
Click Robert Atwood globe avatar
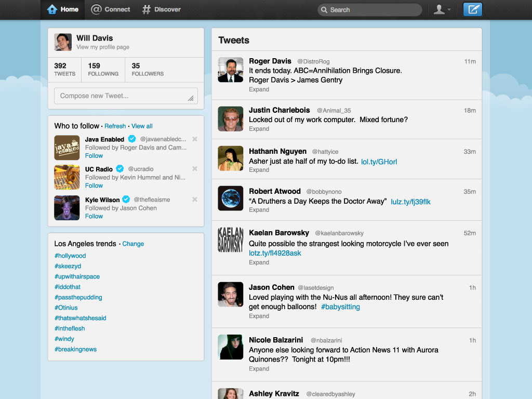point(231,198)
